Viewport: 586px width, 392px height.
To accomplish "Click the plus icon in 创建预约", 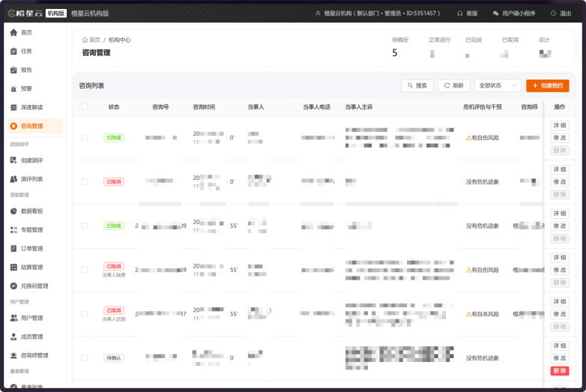I will tap(535, 85).
